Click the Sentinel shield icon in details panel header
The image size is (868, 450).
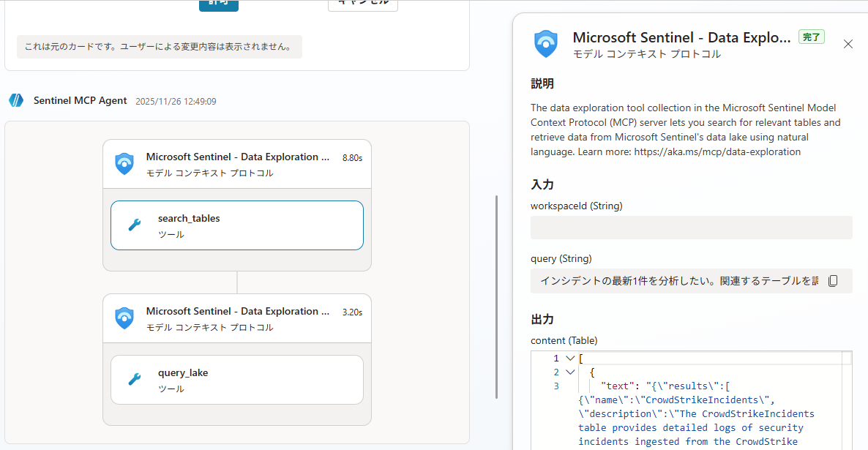coord(546,44)
